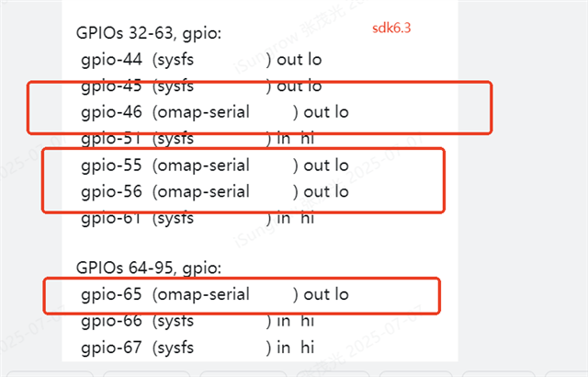Click omap-serial text on gpio-56 row
The width and height of the screenshot is (588, 377).
203,192
